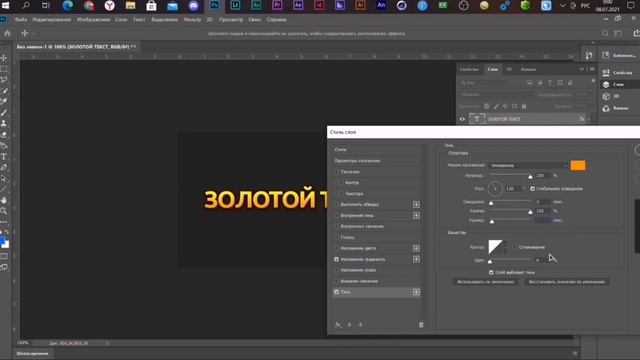Click plus button beside Color Overlay row
The height and width of the screenshot is (360, 640).
(x=416, y=248)
